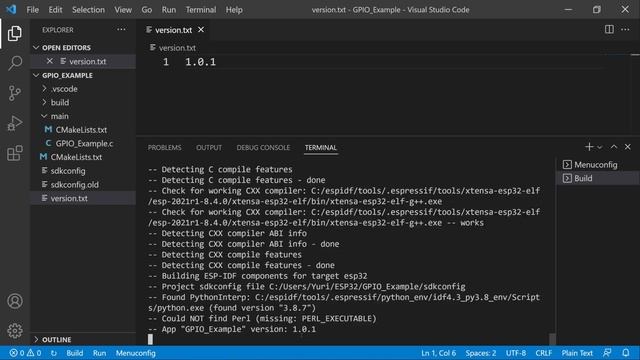Click Menuconfig in the status bar
Screen dimensions: 640x360
click(x=136, y=353)
